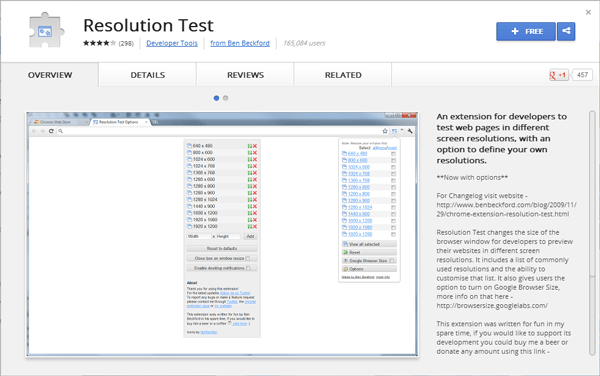Screen dimensions: 600x376
Task: Click the 457 plus-one count bubble
Action: (x=582, y=75)
